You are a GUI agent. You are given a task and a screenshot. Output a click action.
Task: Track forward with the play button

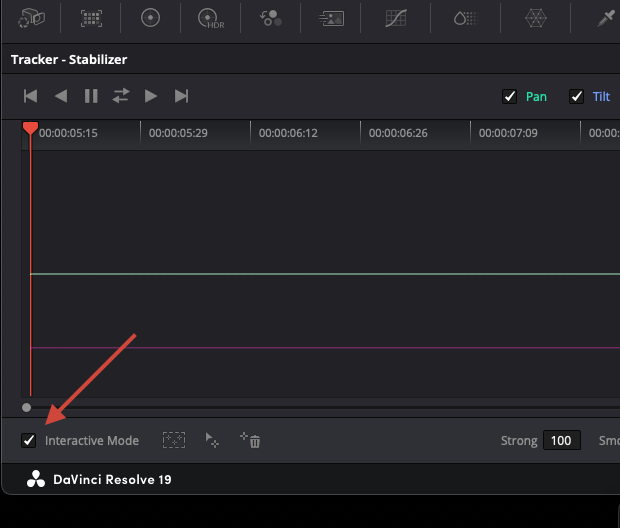151,96
